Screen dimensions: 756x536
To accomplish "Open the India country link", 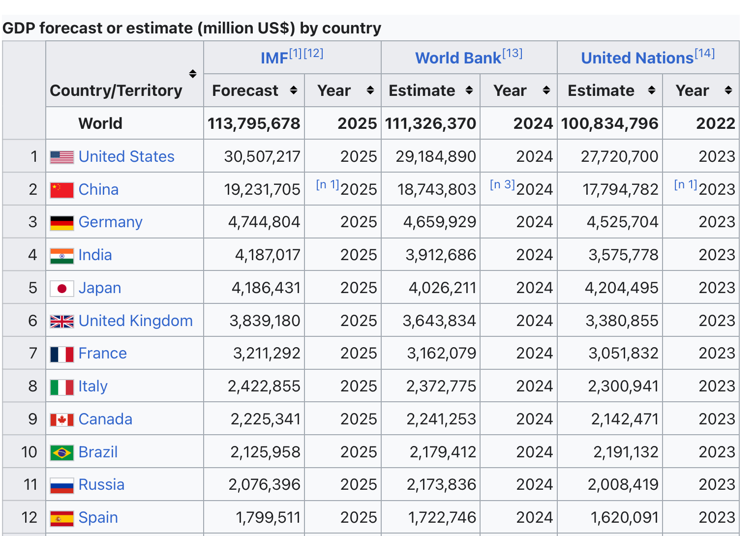I will click(95, 255).
